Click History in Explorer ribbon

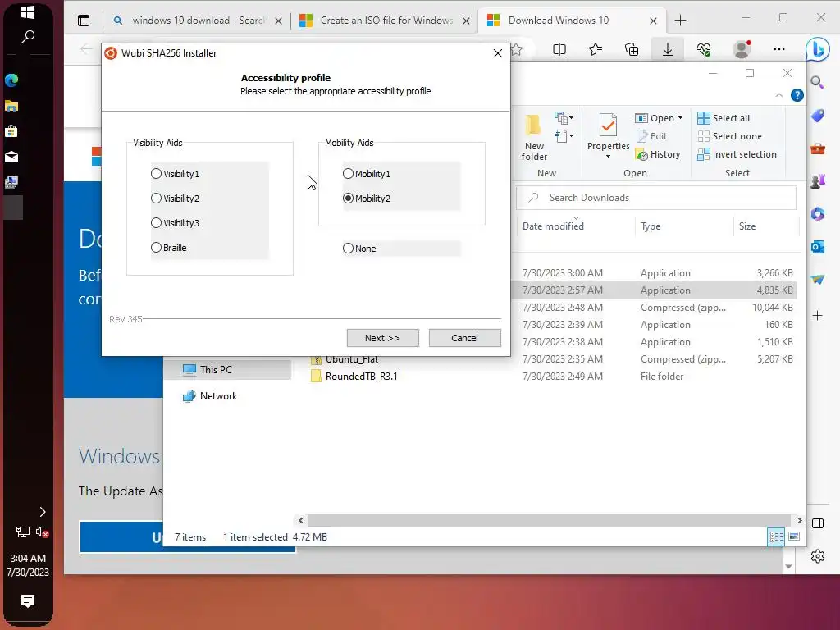(x=658, y=154)
